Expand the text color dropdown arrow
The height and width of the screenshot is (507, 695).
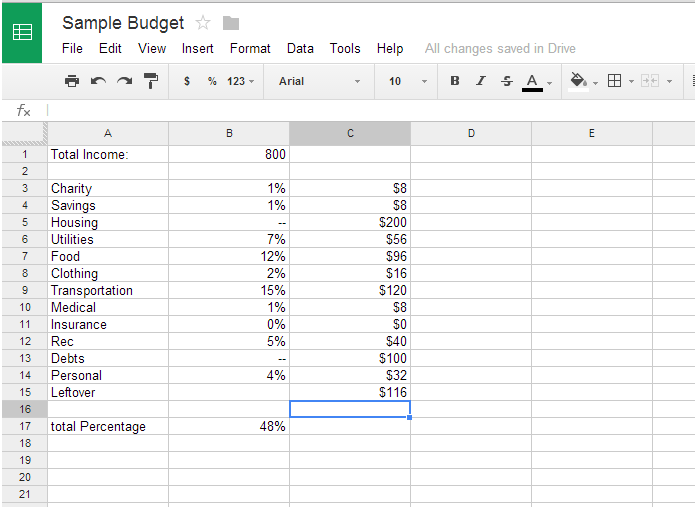click(550, 83)
